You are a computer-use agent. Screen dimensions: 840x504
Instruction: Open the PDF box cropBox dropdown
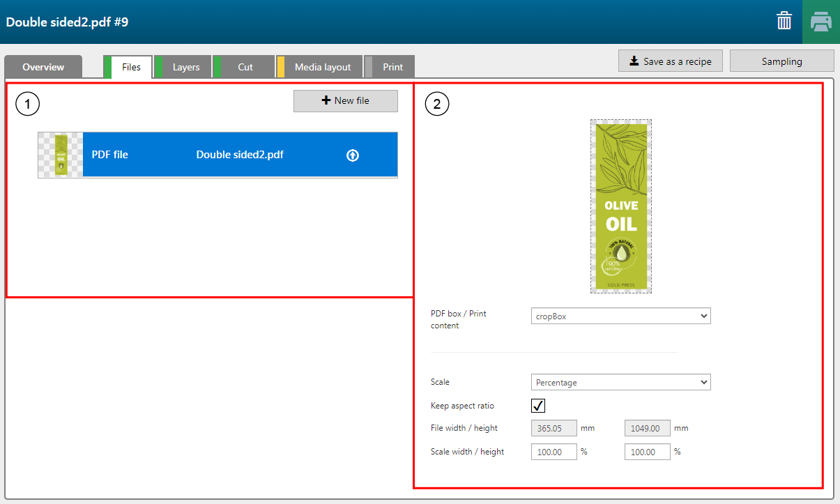click(620, 316)
